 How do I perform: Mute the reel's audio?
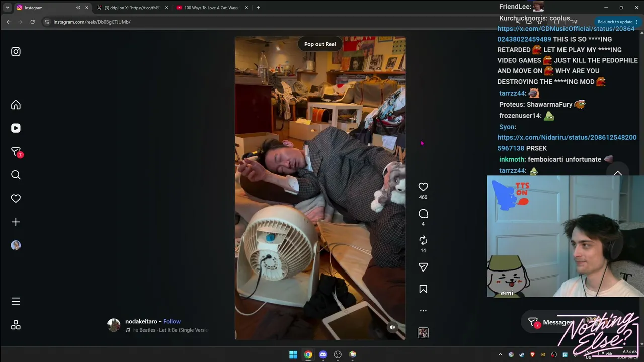tap(392, 327)
